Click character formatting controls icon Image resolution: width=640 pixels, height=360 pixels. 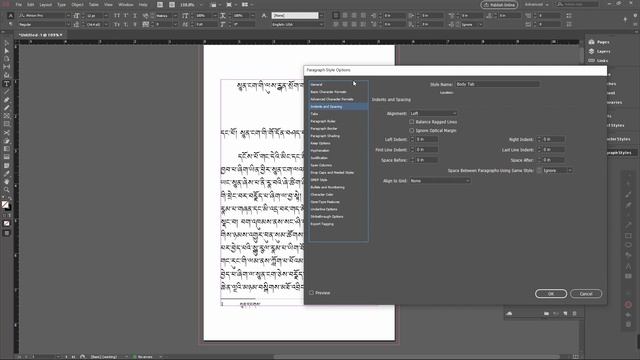tap(11, 16)
